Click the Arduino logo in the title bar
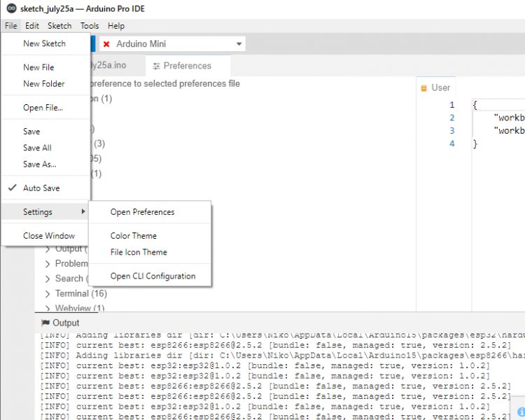The height and width of the screenshot is (420, 525). pos(11,8)
